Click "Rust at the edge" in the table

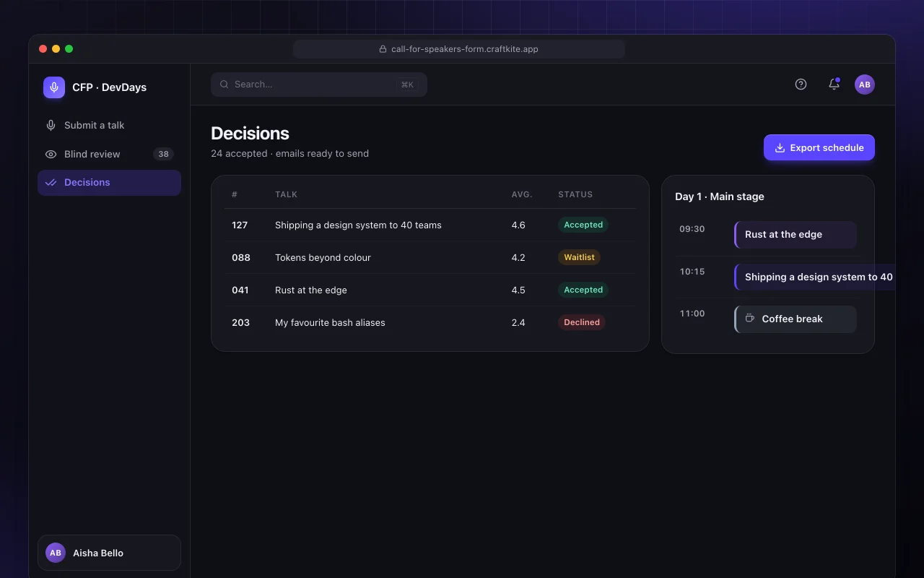point(311,290)
